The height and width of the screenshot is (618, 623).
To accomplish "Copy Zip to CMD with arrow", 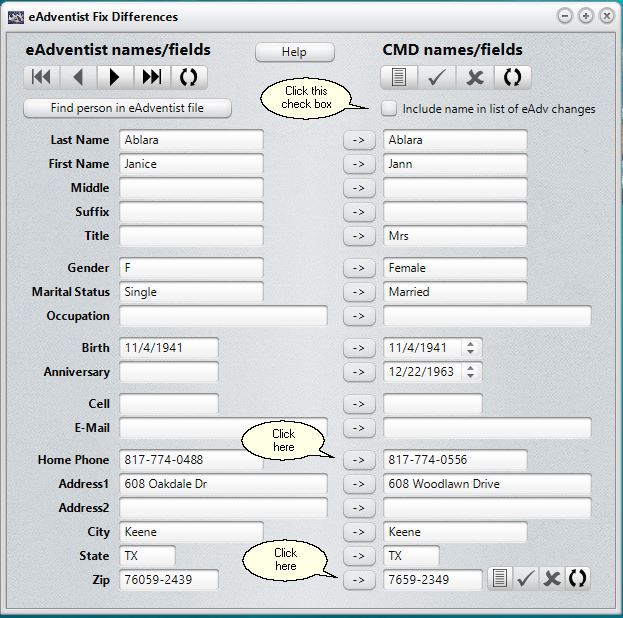I will click(359, 580).
